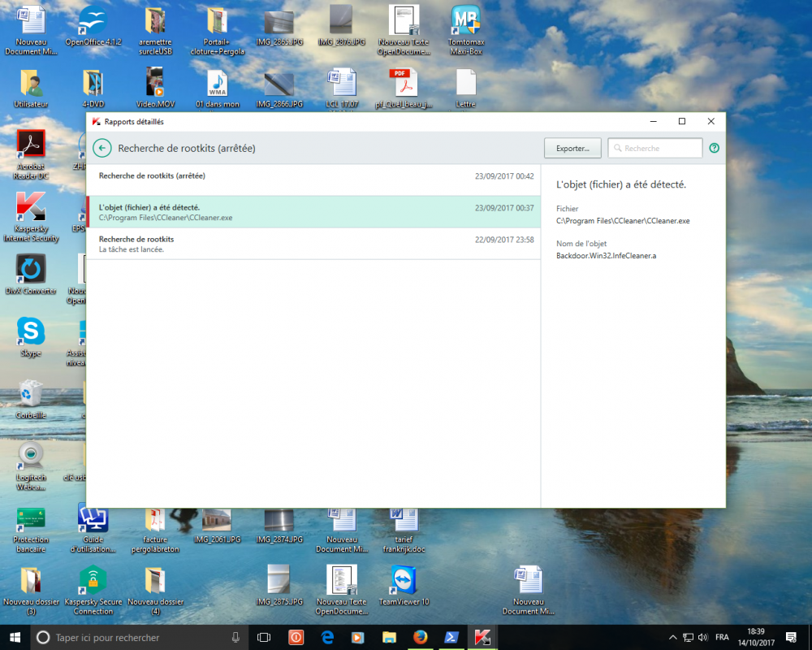
Task: Show hidden system tray icons
Action: pyautogui.click(x=672, y=637)
